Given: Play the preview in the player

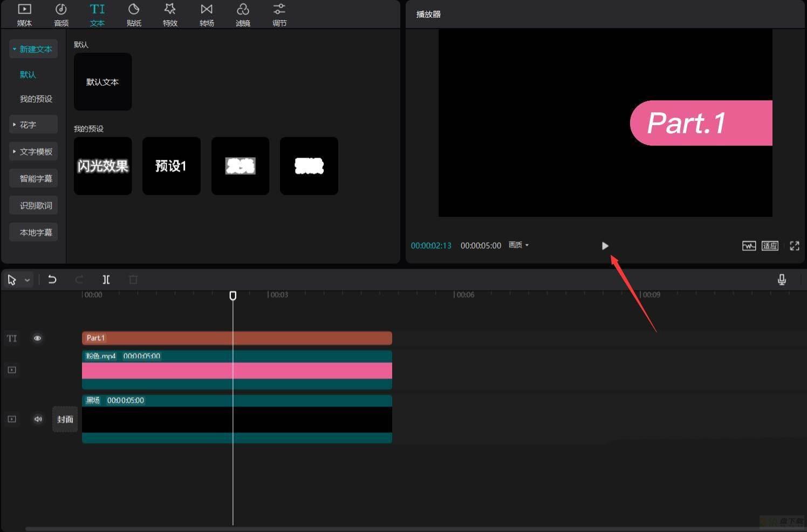Looking at the screenshot, I should click(605, 246).
